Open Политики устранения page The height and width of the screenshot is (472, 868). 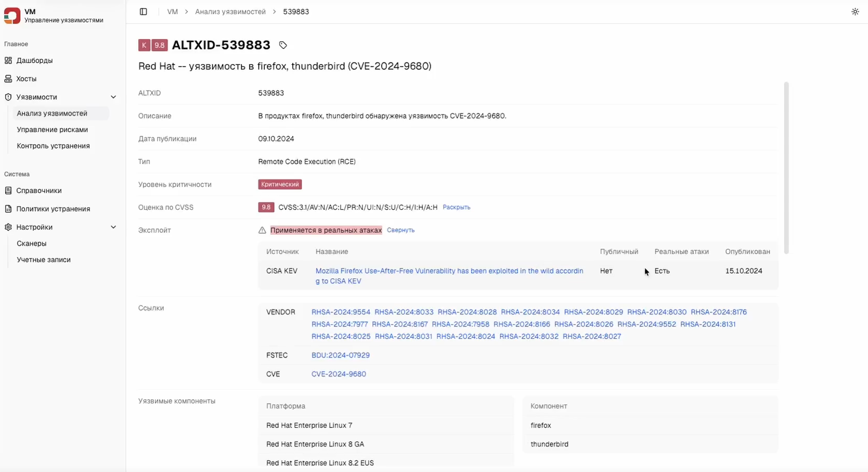click(53, 209)
